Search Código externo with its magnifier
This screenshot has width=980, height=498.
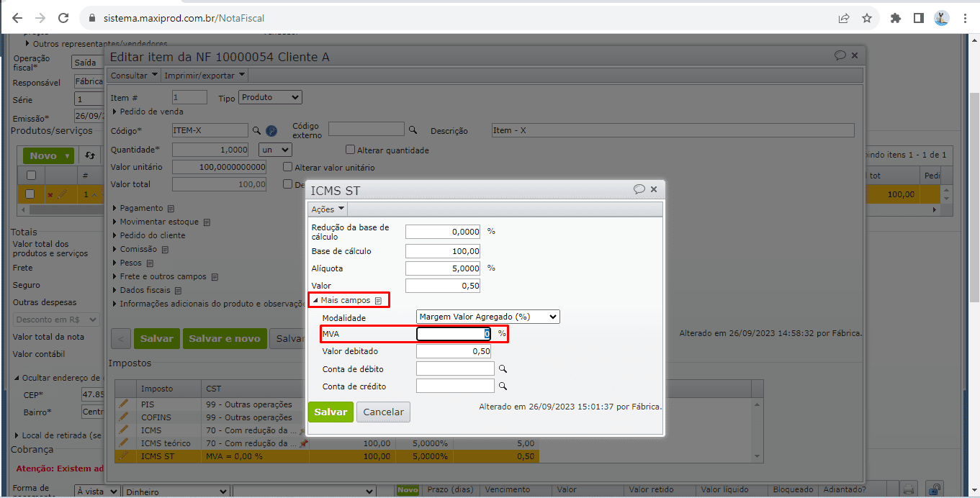(413, 130)
